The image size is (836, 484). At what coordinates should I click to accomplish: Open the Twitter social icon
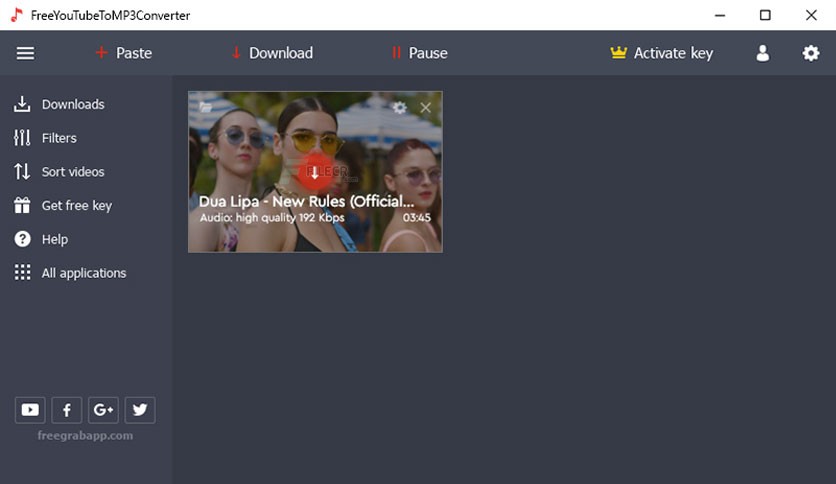(x=140, y=410)
